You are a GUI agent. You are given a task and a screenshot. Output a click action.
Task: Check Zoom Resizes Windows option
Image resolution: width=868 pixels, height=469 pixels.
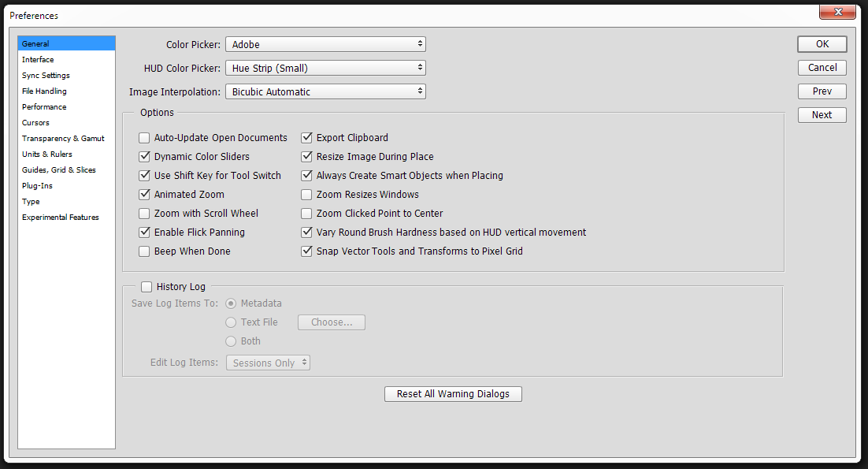pos(307,195)
